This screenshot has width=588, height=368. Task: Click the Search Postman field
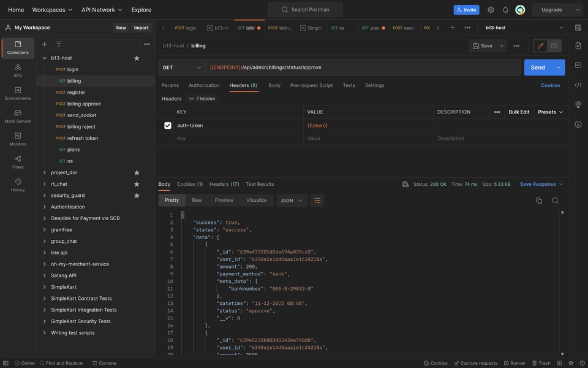point(305,10)
